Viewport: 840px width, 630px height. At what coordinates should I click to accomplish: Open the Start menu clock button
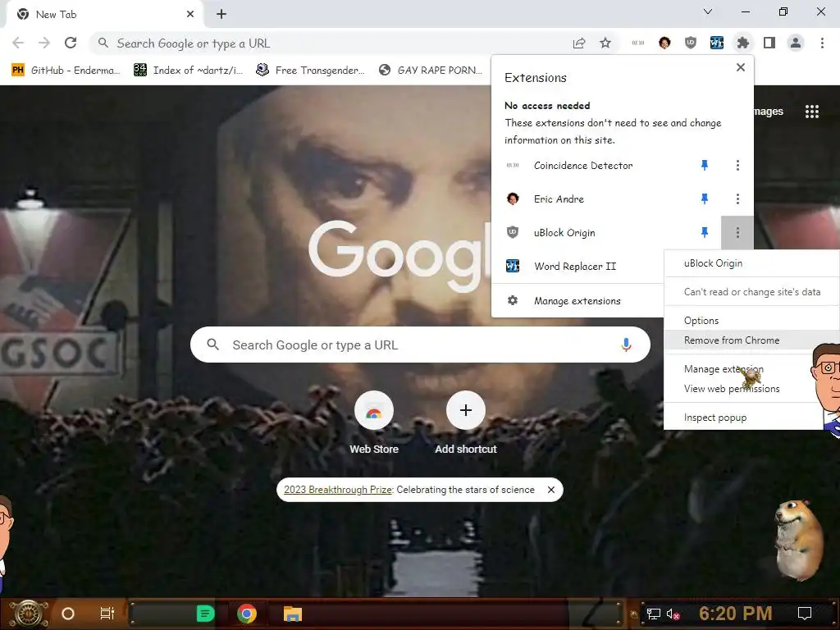pyautogui.click(x=29, y=614)
